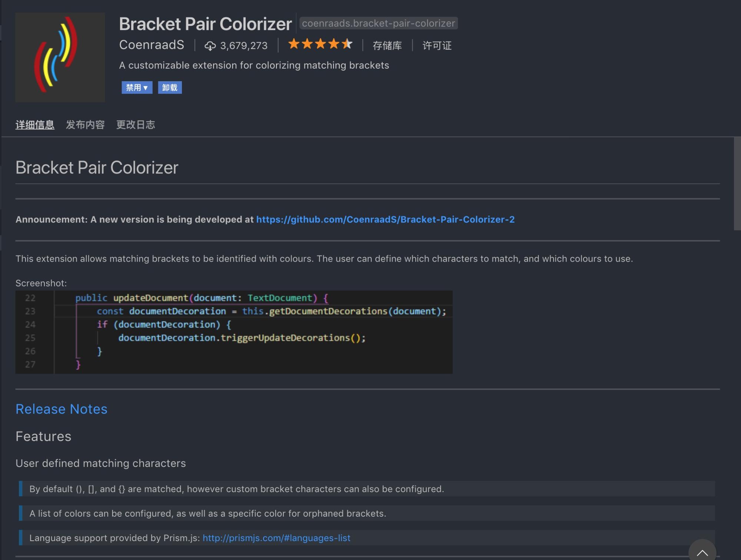Click the five-star rating

320,44
